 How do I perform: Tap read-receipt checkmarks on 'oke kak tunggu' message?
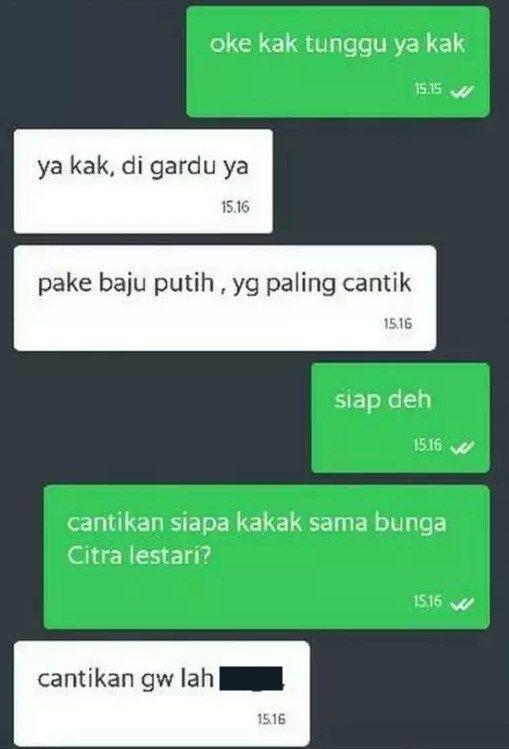463,91
